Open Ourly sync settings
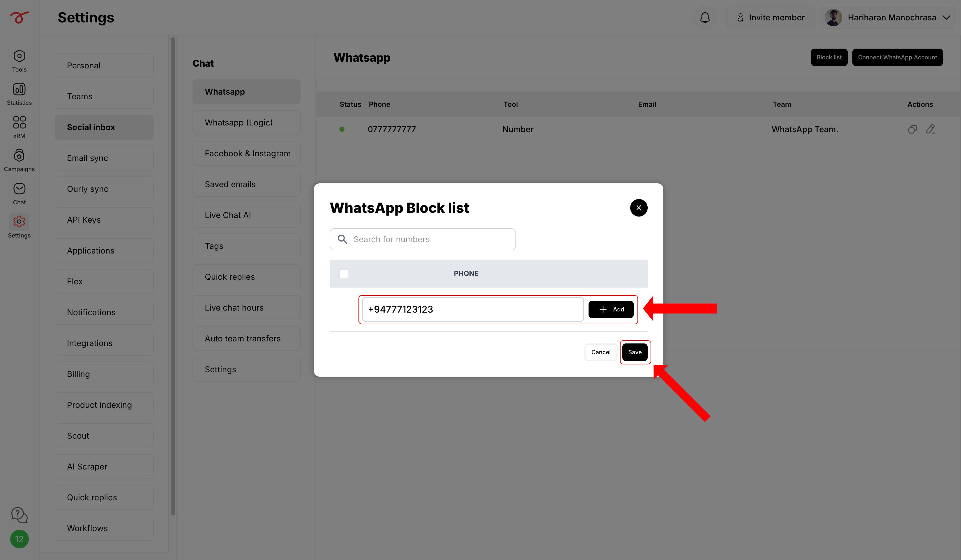The image size is (961, 560). 104,189
